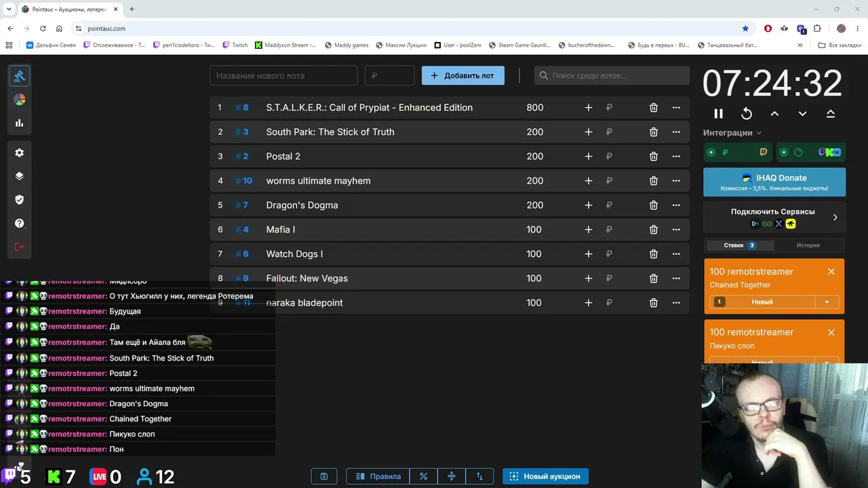Open the layers icon in the sidebar
Screen dimensions: 868x488
point(20,176)
